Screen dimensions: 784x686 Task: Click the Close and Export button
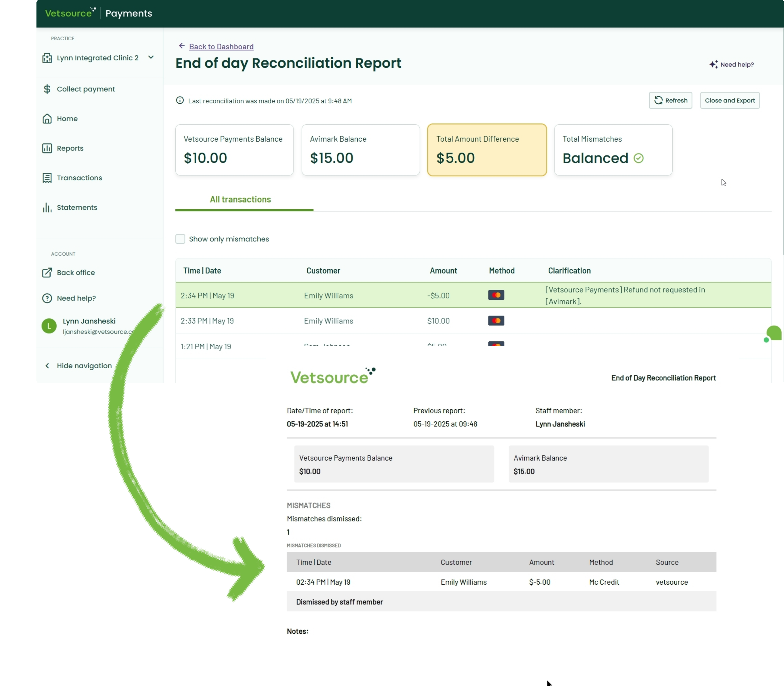coord(730,100)
